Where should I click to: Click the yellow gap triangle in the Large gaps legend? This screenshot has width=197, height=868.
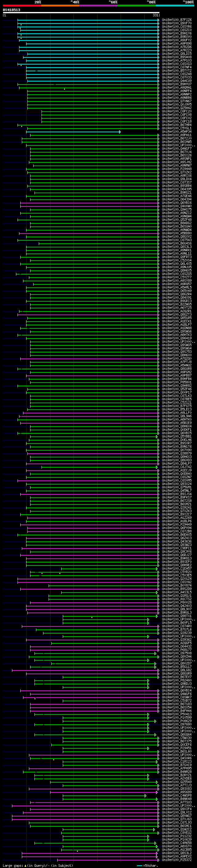[x=25, y=865]
